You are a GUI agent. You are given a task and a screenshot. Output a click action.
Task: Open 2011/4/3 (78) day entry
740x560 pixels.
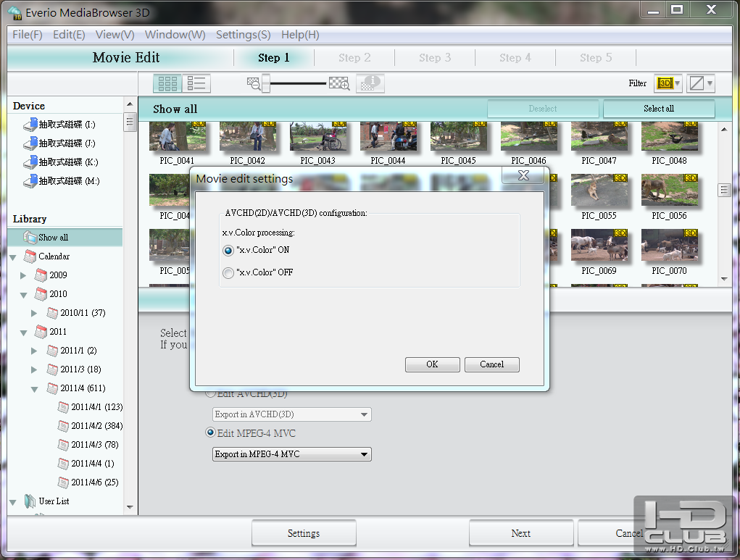(88, 445)
